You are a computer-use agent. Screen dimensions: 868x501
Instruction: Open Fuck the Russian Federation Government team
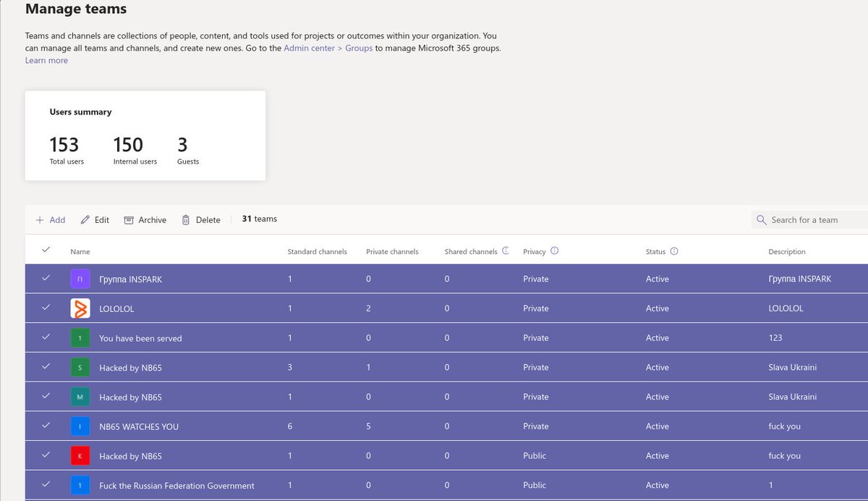176,486
